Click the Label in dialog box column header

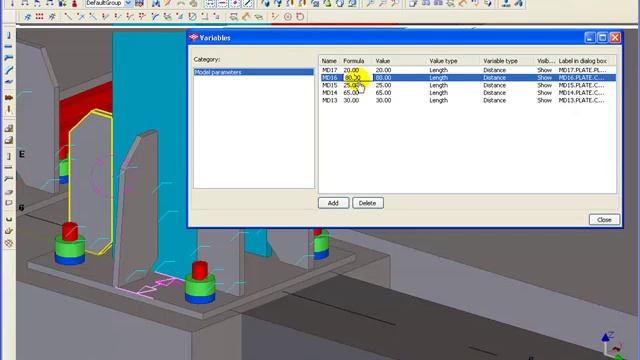(x=582, y=61)
